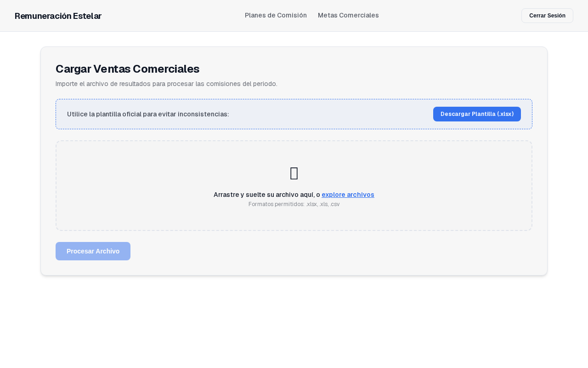Open the Planes de Comisión page
The image size is (588, 368).
point(276,15)
